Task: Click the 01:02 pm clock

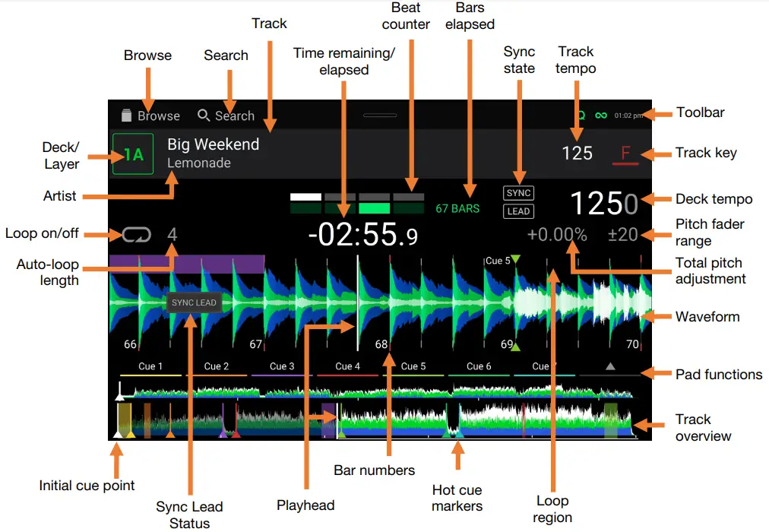Action: (x=628, y=116)
